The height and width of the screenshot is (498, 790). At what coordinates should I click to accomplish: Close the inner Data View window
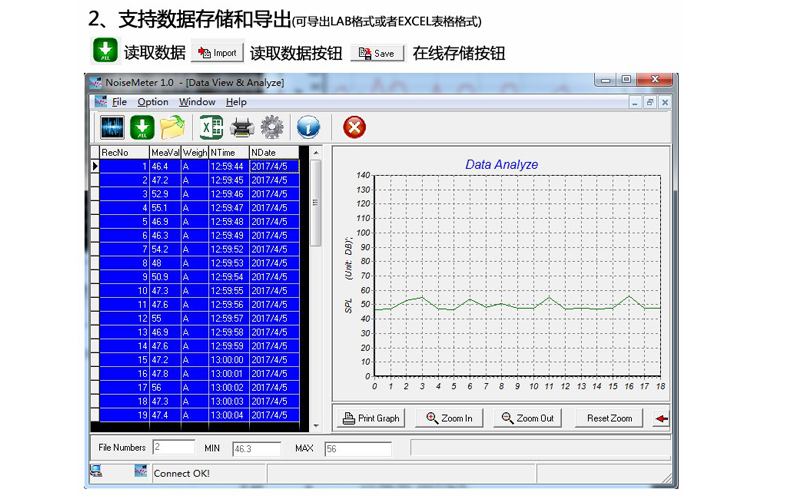pos(665,102)
